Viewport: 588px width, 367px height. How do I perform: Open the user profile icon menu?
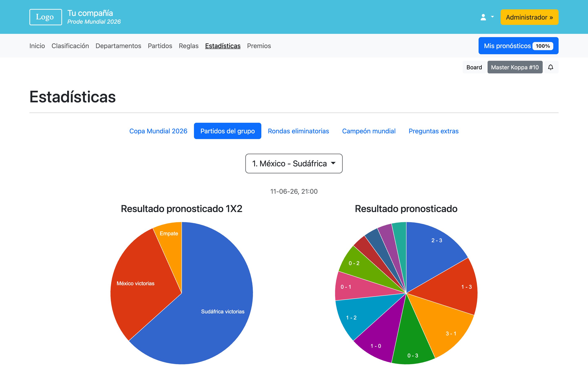point(483,17)
